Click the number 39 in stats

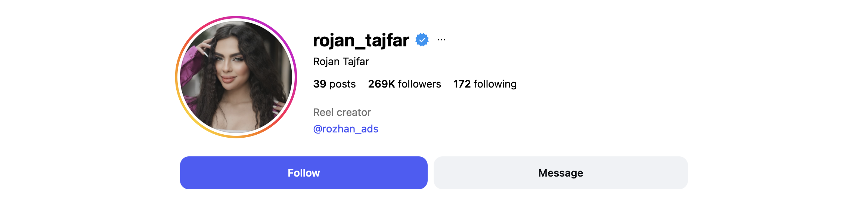click(320, 84)
